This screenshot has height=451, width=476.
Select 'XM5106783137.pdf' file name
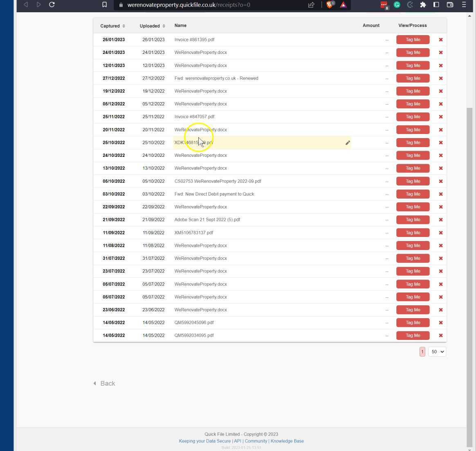[x=194, y=232]
